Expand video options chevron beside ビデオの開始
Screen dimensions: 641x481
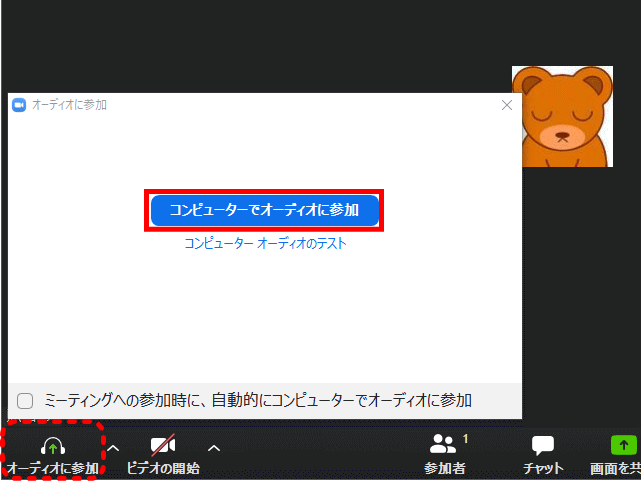214,448
